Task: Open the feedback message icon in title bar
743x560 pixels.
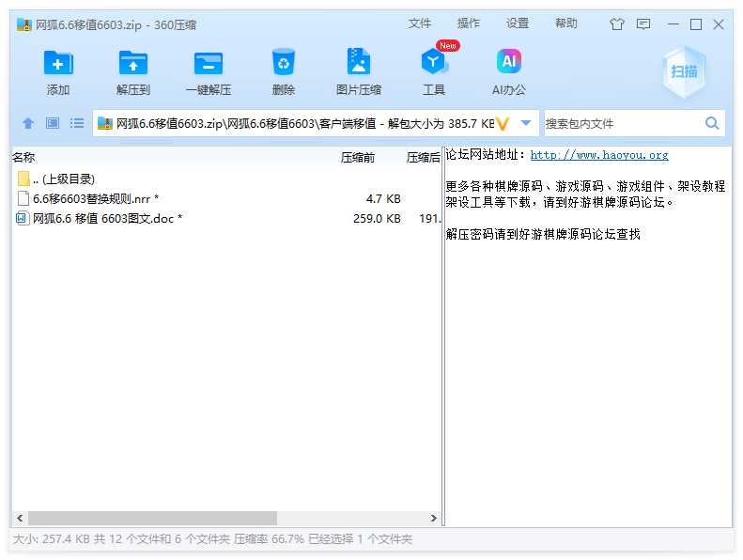Action: click(643, 23)
